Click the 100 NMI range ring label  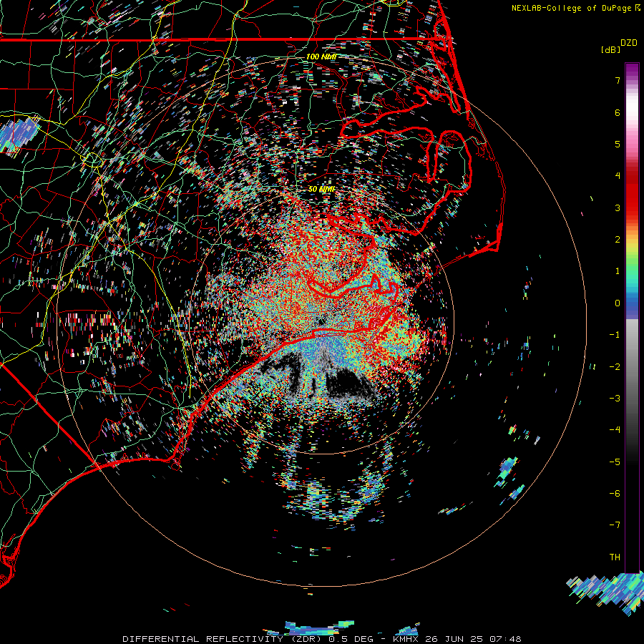321,57
